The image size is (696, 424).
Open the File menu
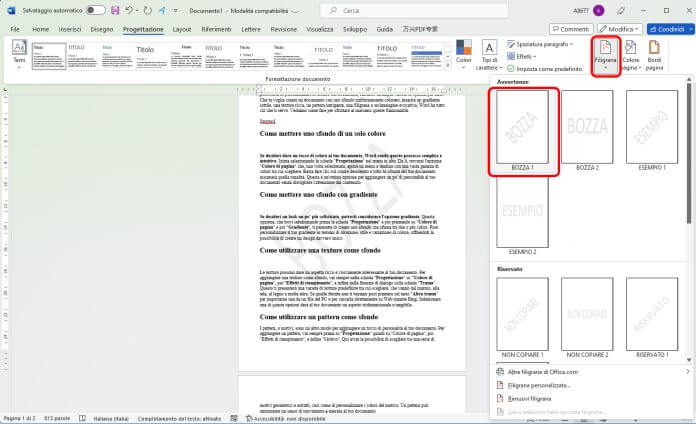15,29
